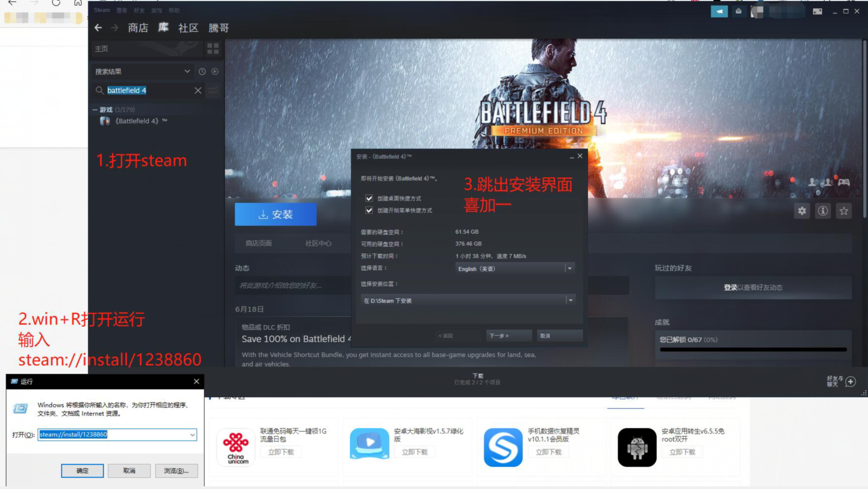Open the 帮助 menu
This screenshot has height=489, width=868.
[174, 10]
